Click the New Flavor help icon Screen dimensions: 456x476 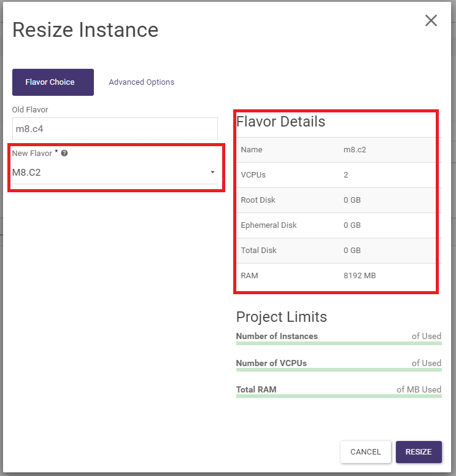click(x=64, y=154)
